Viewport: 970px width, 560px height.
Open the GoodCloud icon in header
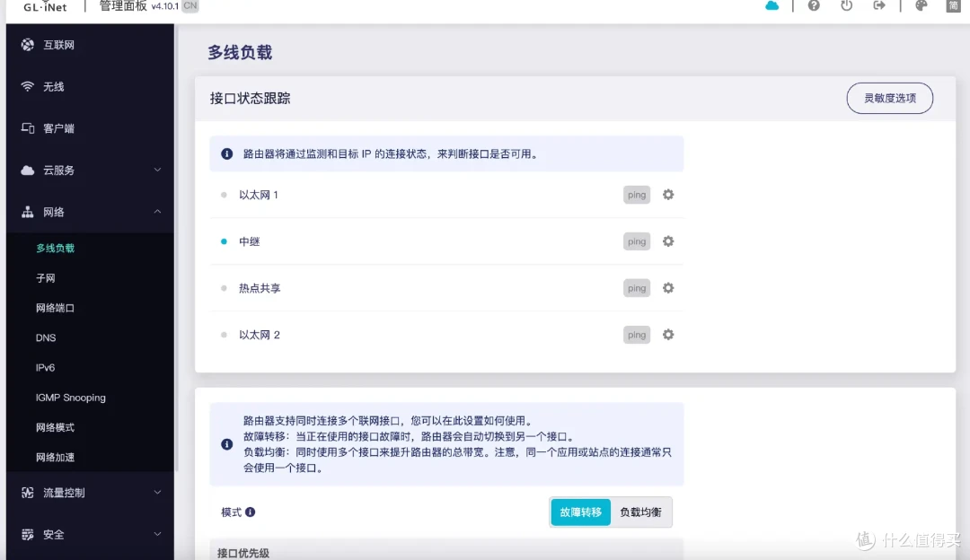[x=772, y=5]
